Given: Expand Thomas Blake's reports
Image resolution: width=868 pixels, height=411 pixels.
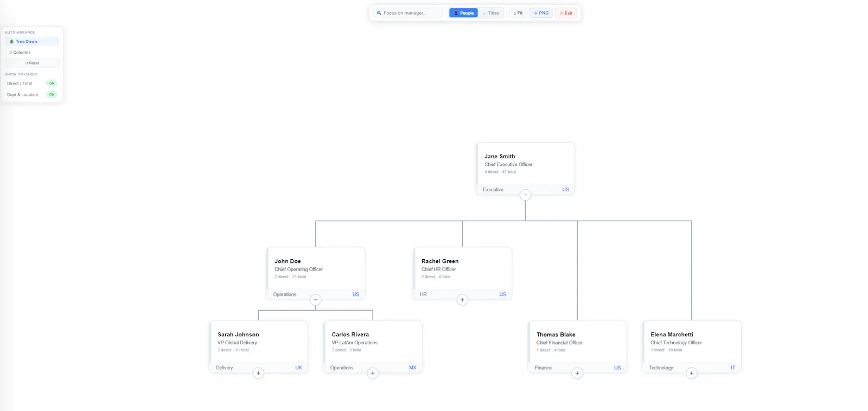Looking at the screenshot, I should click(577, 373).
